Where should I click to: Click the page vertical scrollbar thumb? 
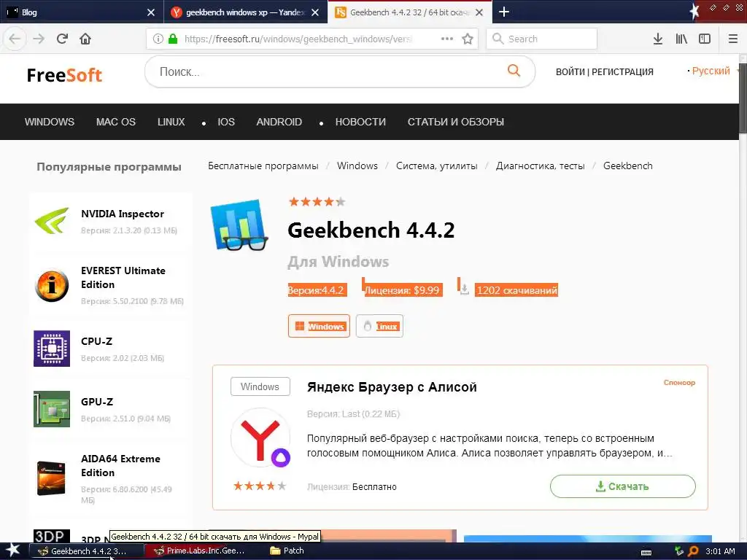(743, 99)
